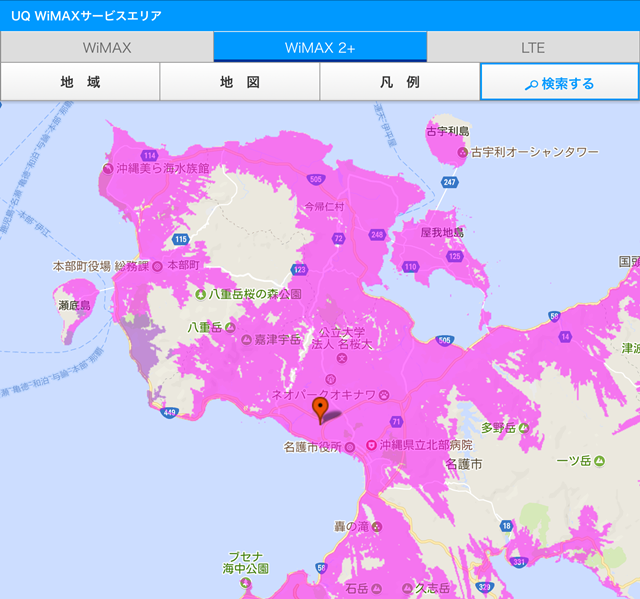Click the 今帰仁村 map label
Image resolution: width=640 pixels, height=599 pixels.
tap(324, 207)
